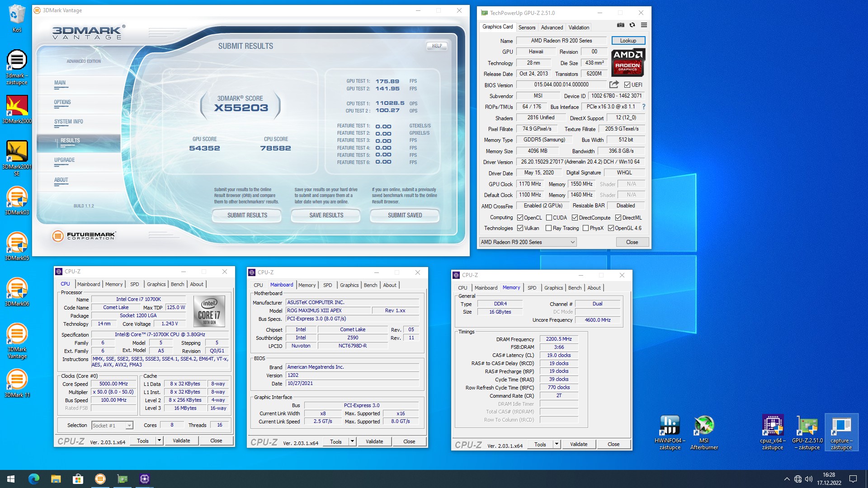The height and width of the screenshot is (488, 868).
Task: Open UPGRADE in 3DMark Vantage sidebar
Action: point(64,160)
